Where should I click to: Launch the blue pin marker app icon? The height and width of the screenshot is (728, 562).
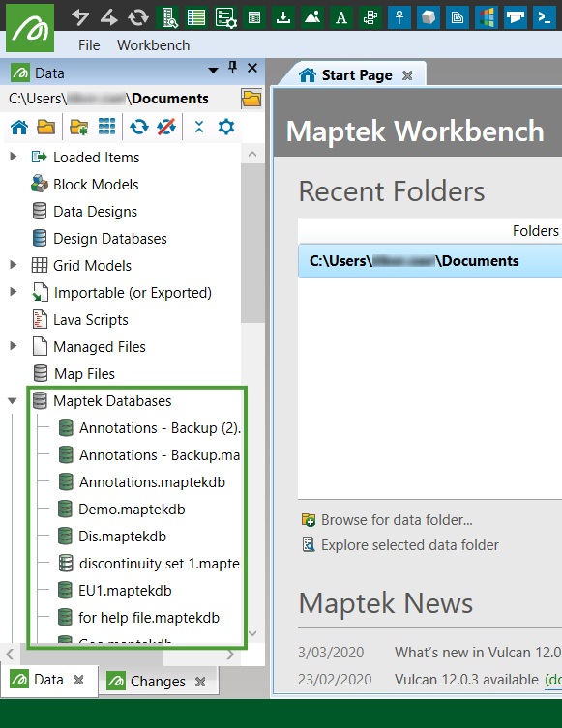(399, 17)
